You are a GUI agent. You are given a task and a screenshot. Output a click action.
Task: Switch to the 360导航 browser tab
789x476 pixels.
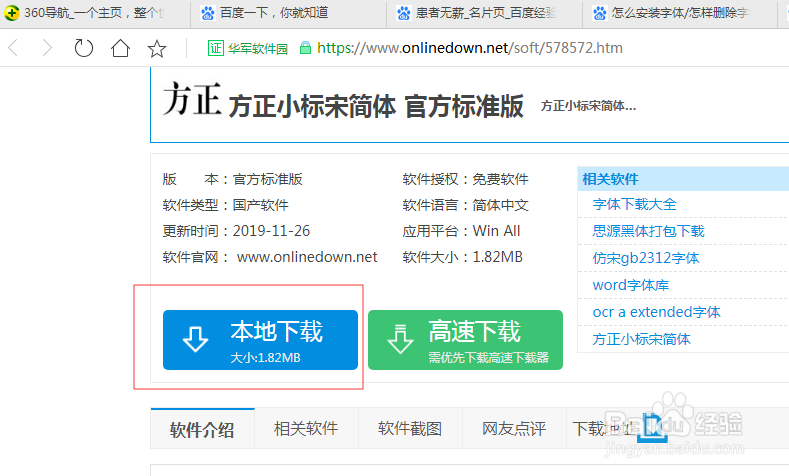coord(95,13)
